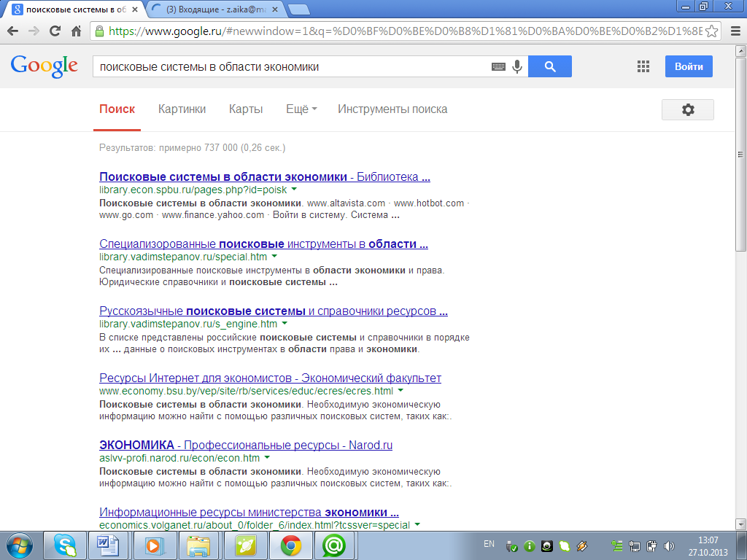Open Skype from the taskbar
Screen dimensions: 747x560
[x=65, y=545]
